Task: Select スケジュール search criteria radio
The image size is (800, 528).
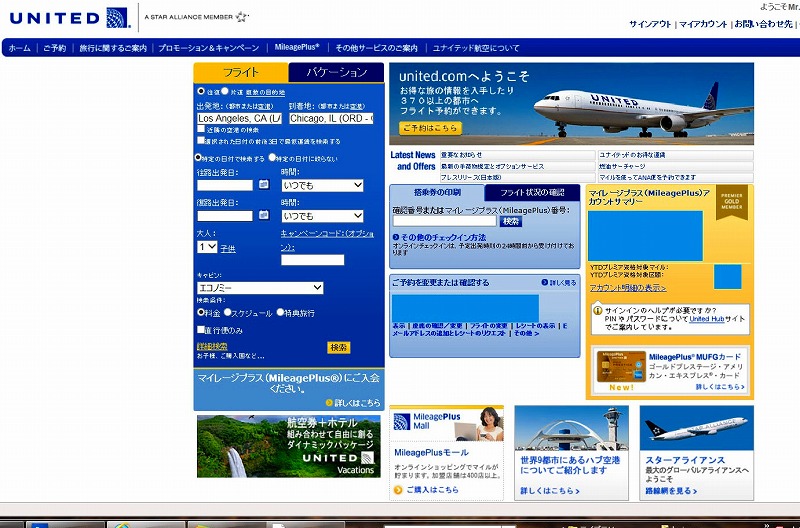Action: coord(228,312)
